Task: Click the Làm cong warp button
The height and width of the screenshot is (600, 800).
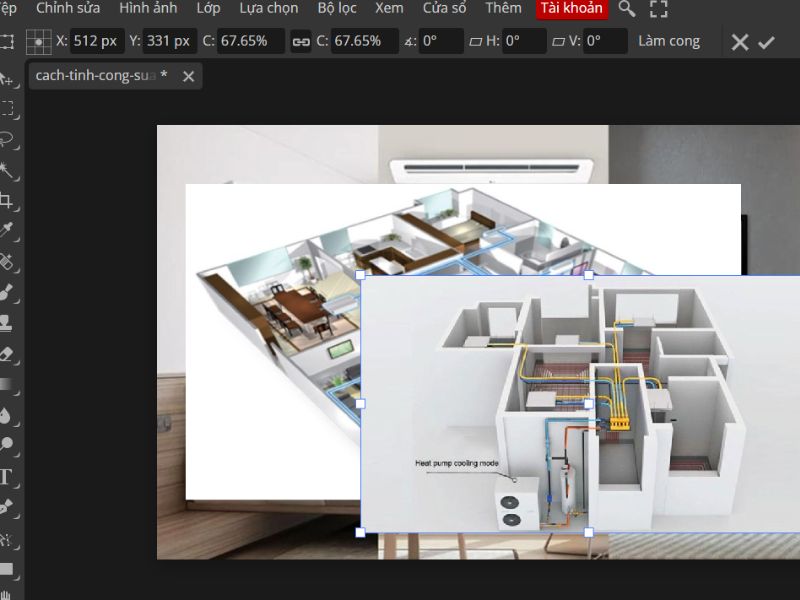Action: pyautogui.click(x=669, y=41)
